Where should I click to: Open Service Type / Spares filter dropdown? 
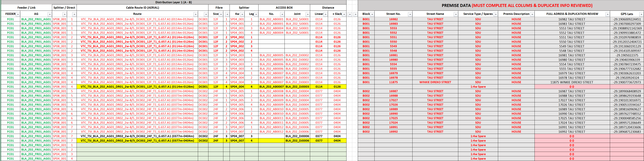(x=496, y=14)
